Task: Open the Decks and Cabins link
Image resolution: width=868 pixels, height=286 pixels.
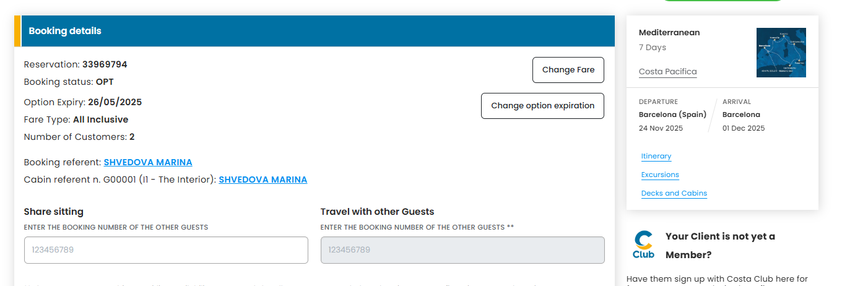Action: pyautogui.click(x=674, y=193)
